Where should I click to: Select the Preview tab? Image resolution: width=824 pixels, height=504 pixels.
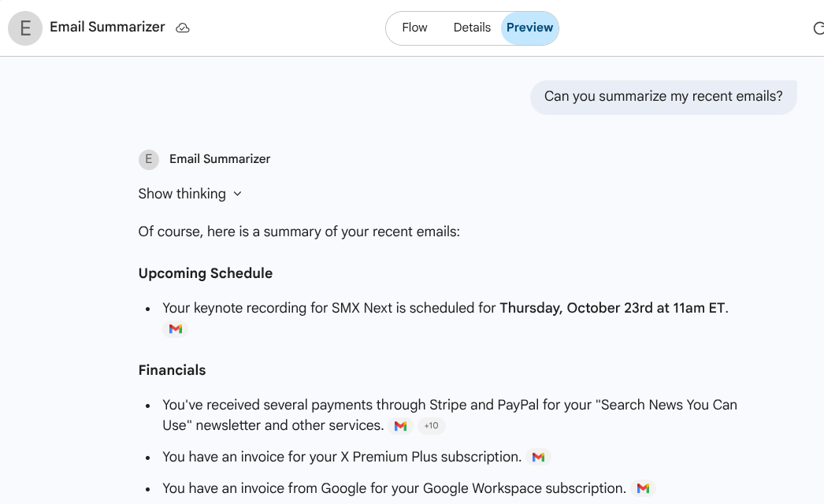click(x=529, y=28)
